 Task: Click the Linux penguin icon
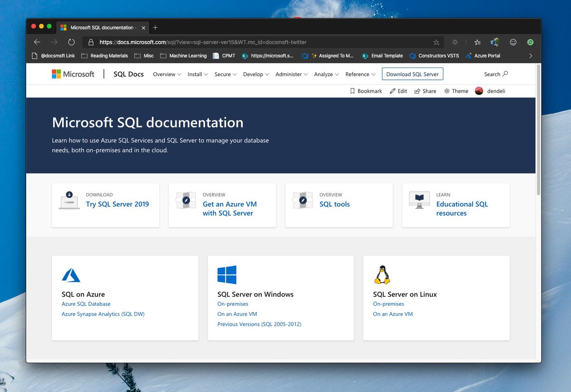click(382, 275)
